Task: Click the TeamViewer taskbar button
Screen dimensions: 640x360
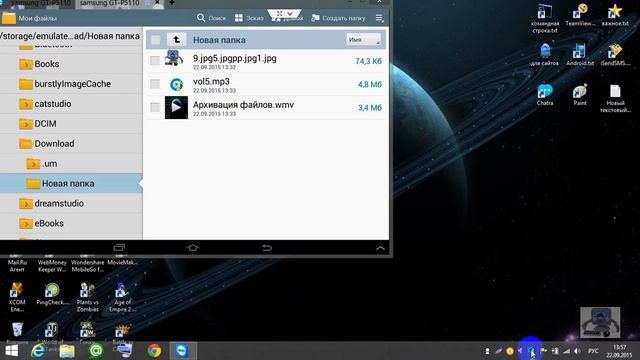Action: coord(182,351)
